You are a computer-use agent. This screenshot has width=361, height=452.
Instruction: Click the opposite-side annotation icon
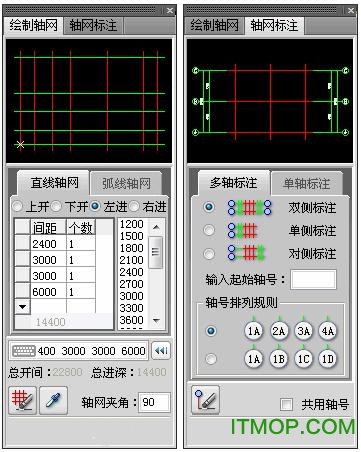coord(246,252)
